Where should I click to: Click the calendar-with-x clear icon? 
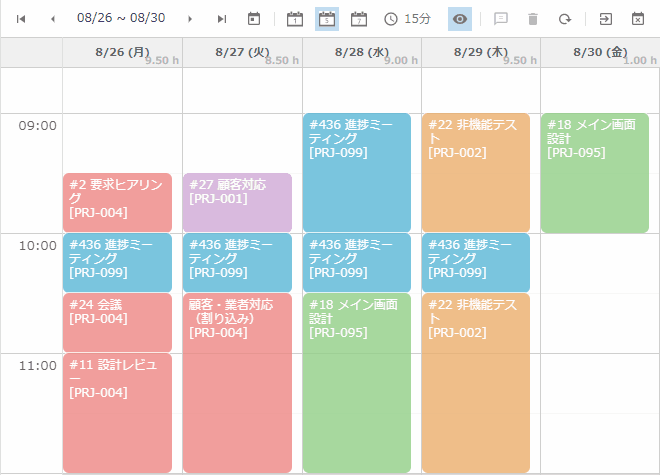(x=638, y=18)
